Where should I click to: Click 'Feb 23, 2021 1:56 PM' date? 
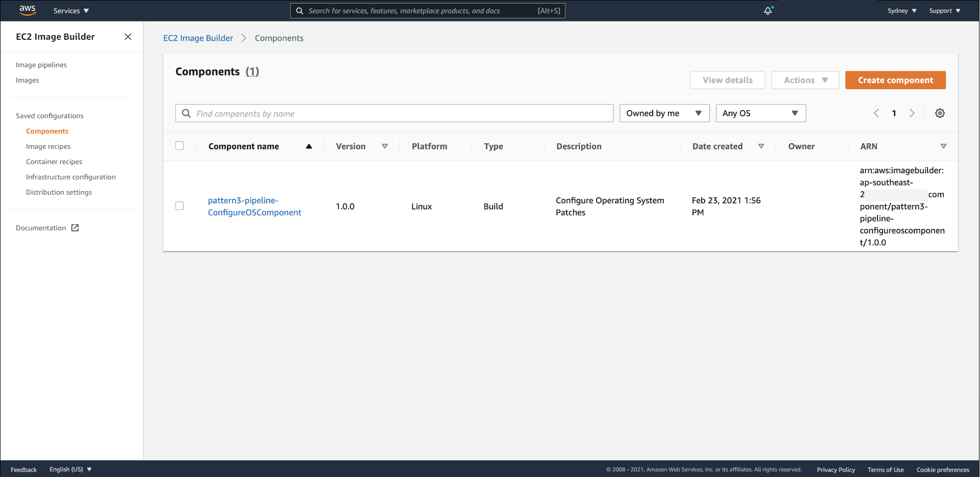726,206
